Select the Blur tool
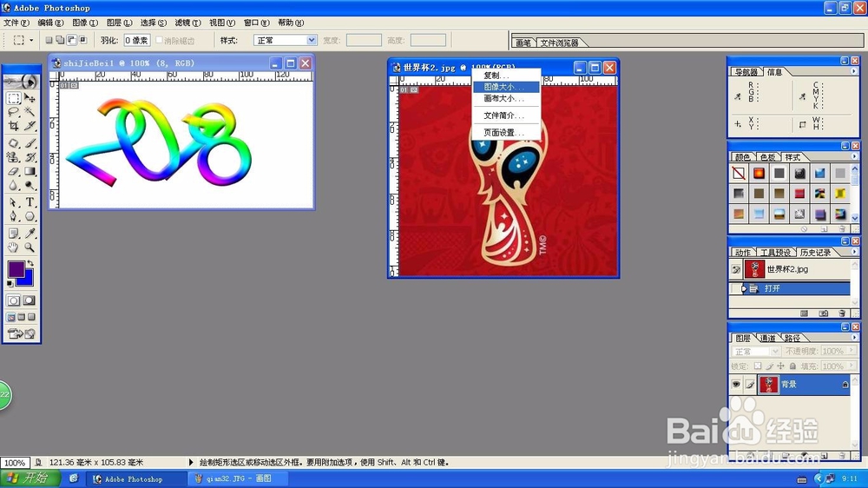 click(x=14, y=185)
